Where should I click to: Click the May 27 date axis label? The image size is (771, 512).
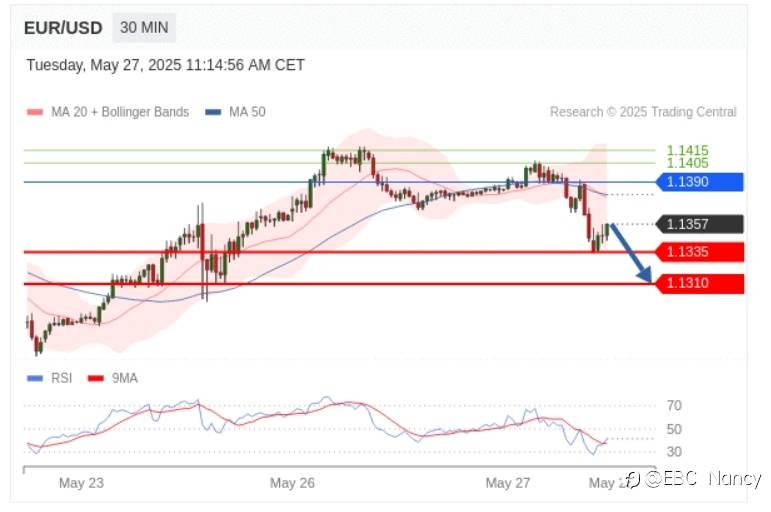[x=507, y=483]
